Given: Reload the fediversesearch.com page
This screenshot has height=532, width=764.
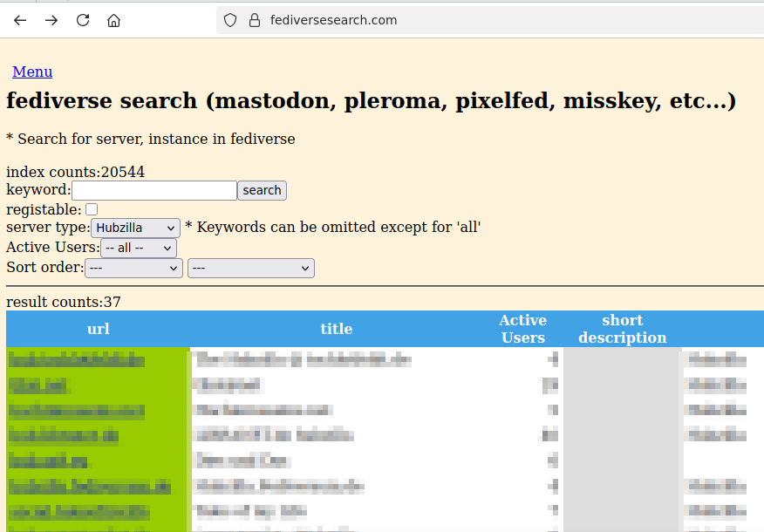Looking at the screenshot, I should (83, 20).
